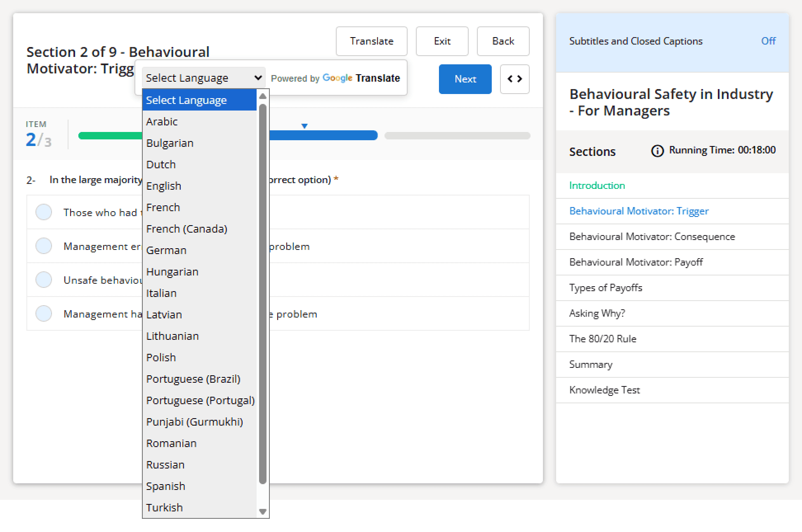Click the green completed progress segment
Screen dimensions: 802x532
tap(110, 136)
